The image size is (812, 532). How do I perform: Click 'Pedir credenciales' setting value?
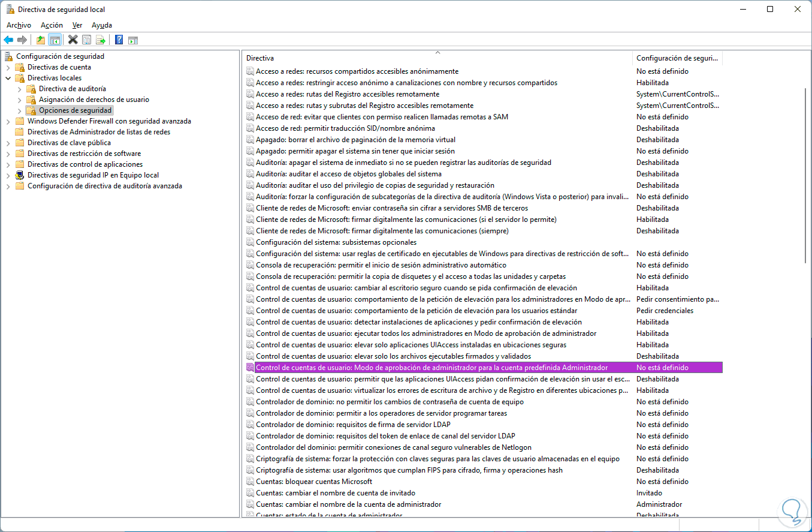click(x=665, y=311)
